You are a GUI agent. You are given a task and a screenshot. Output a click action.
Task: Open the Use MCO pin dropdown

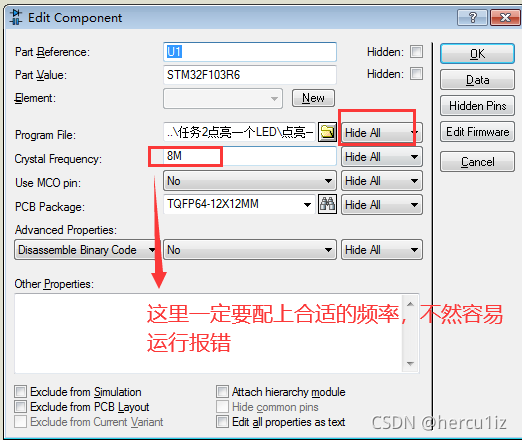click(x=250, y=181)
